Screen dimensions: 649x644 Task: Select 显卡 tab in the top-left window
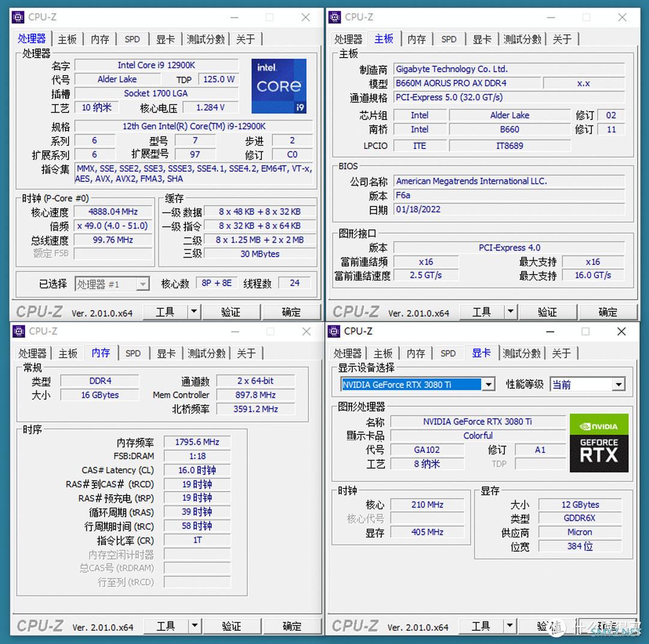[x=165, y=39]
